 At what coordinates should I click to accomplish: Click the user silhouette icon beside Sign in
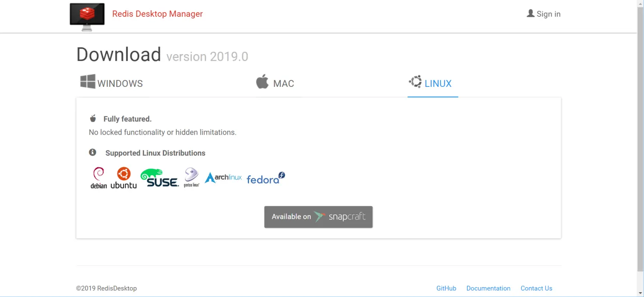[x=531, y=13]
